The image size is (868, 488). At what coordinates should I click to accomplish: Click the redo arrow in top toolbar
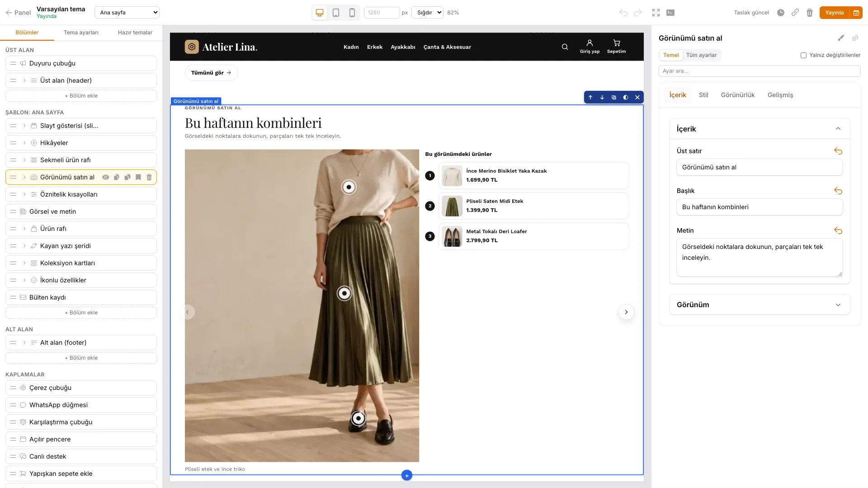(638, 13)
